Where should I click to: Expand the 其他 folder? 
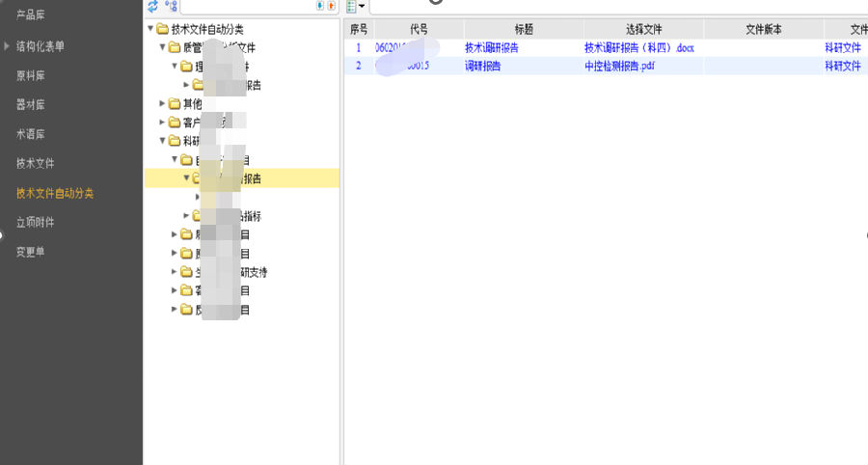point(162,103)
